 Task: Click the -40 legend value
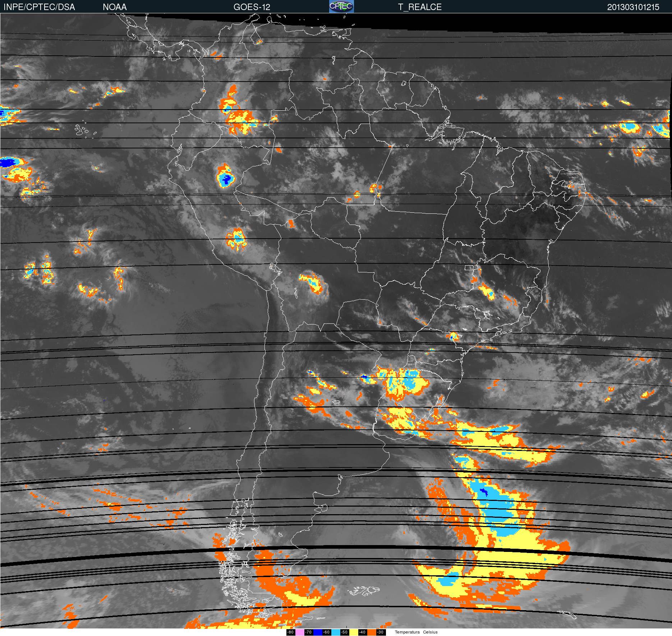(362, 632)
